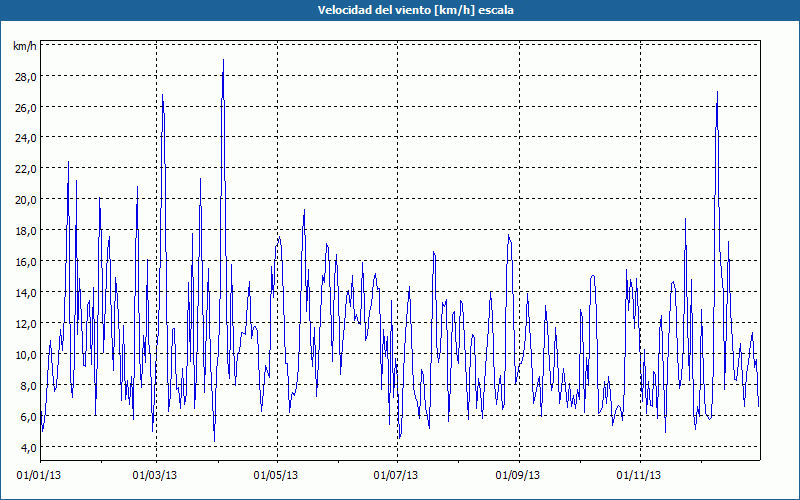Click the 01/09/13 date label
The width and height of the screenshot is (800, 500).
tap(518, 476)
